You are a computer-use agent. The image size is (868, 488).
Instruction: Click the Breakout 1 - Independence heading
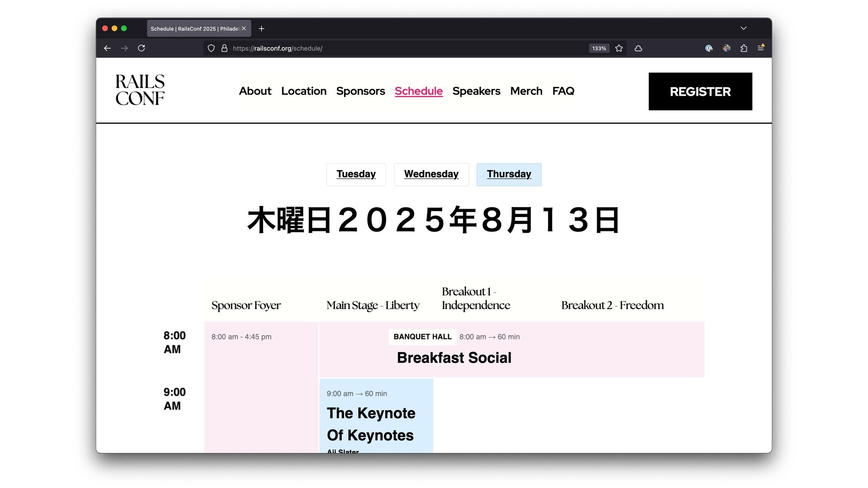[x=476, y=298]
